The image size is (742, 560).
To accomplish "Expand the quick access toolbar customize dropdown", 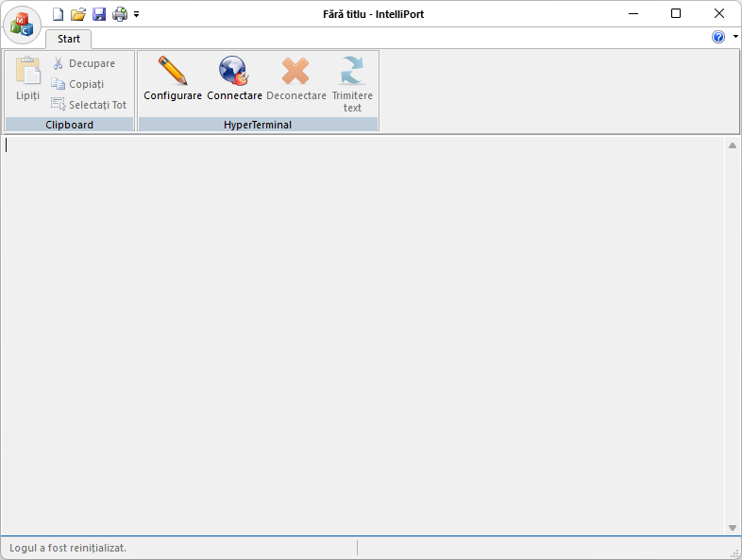I will (137, 15).
